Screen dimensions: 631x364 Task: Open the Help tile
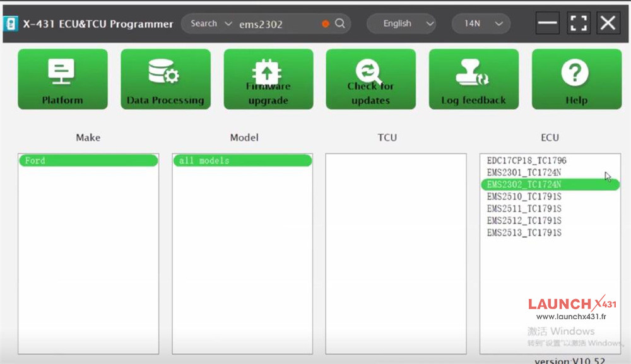coord(576,79)
